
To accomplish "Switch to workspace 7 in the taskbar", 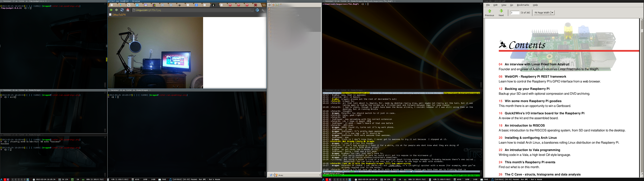I will 5,179.
